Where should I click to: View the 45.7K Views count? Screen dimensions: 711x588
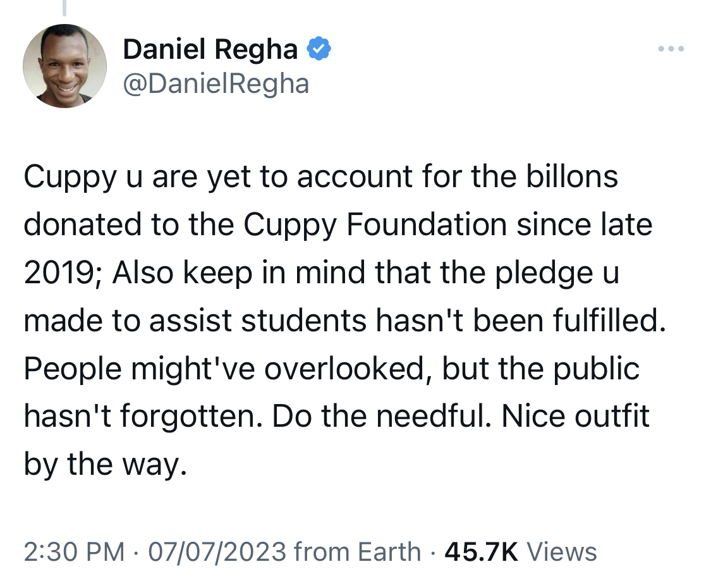click(x=521, y=552)
